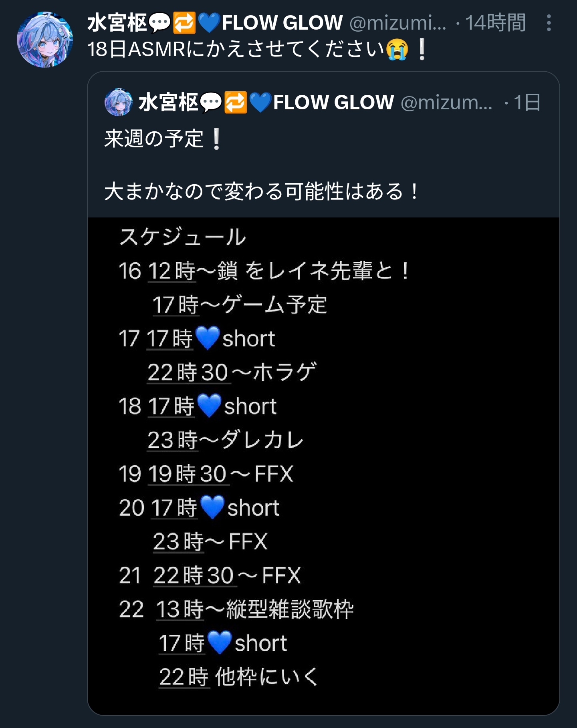
Task: Click the main tweet text 18日ASMRにかえさせてください
Action: [236, 50]
